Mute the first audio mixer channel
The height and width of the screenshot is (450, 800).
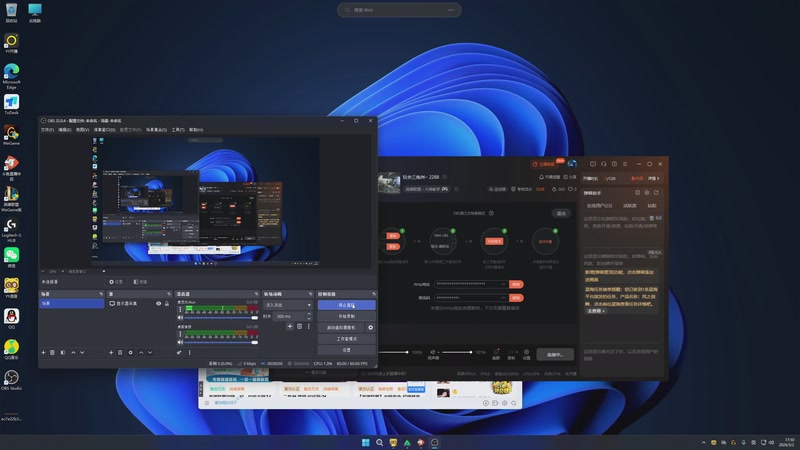(x=180, y=317)
